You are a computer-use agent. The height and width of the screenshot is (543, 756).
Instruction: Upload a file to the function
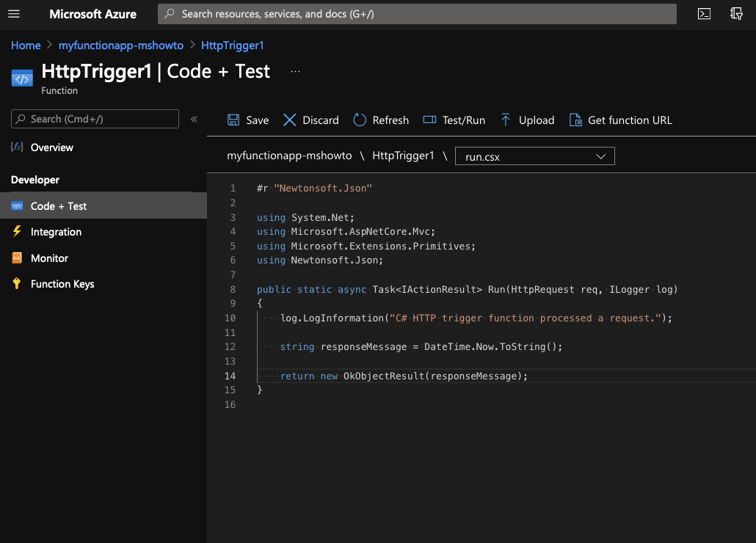pyautogui.click(x=528, y=120)
